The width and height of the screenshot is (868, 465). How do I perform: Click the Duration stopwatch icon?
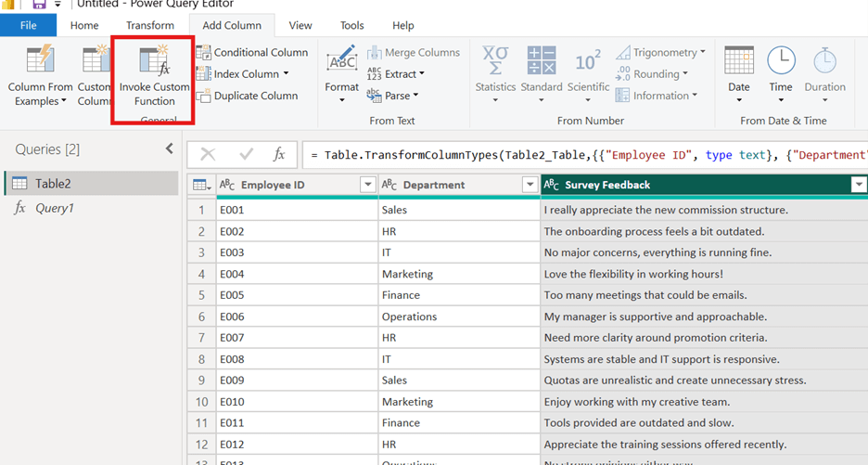point(824,59)
